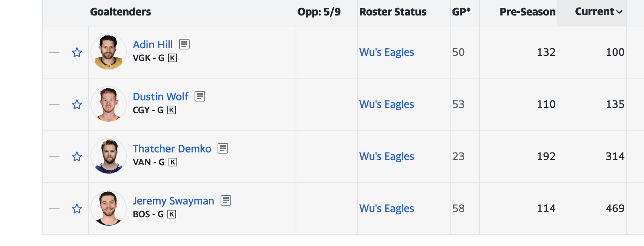The image size is (644, 246).
Task: Open Wu's Eagles link in Demko row
Action: point(386,156)
